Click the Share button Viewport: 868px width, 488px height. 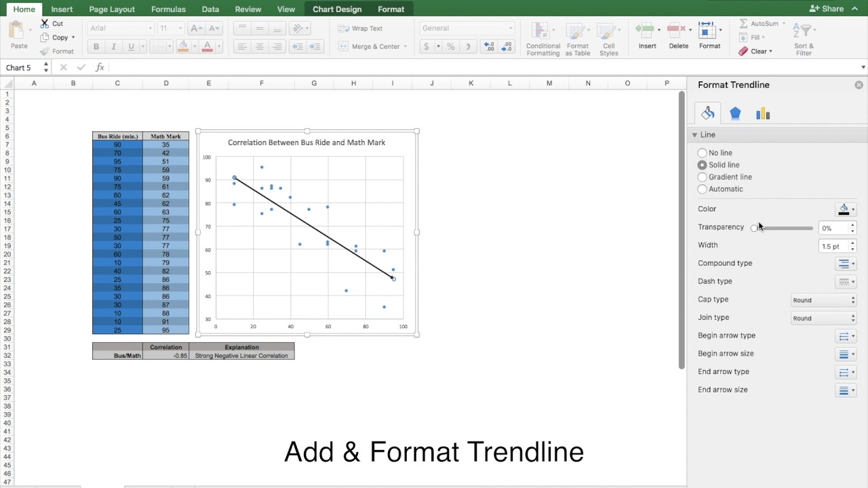click(827, 9)
